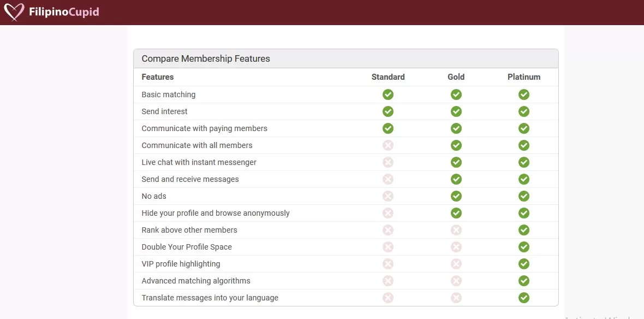Click Standard X icon for No ads
This screenshot has height=319, width=644.
[x=388, y=196]
